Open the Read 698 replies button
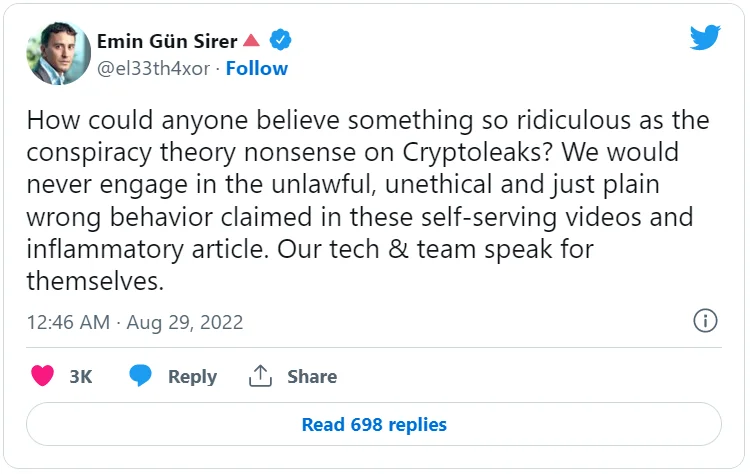The height and width of the screenshot is (474, 750). point(374,424)
